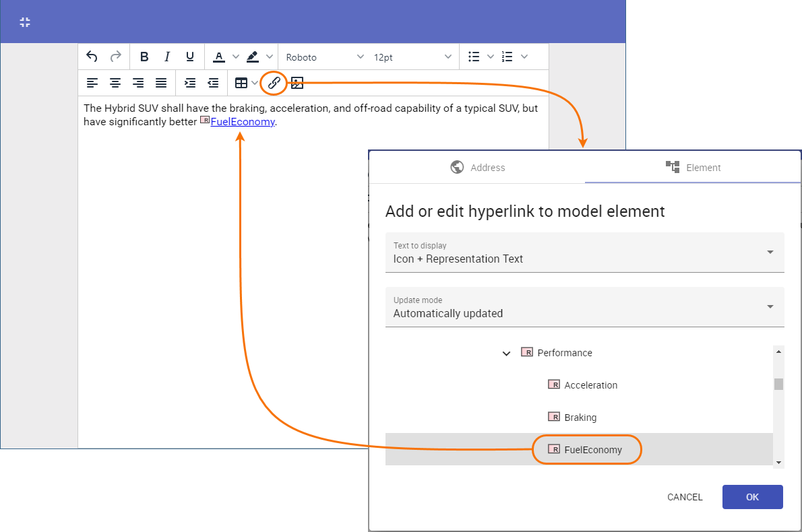This screenshot has height=532, width=802.
Task: Toggle Underline formatting
Action: pyautogui.click(x=190, y=57)
